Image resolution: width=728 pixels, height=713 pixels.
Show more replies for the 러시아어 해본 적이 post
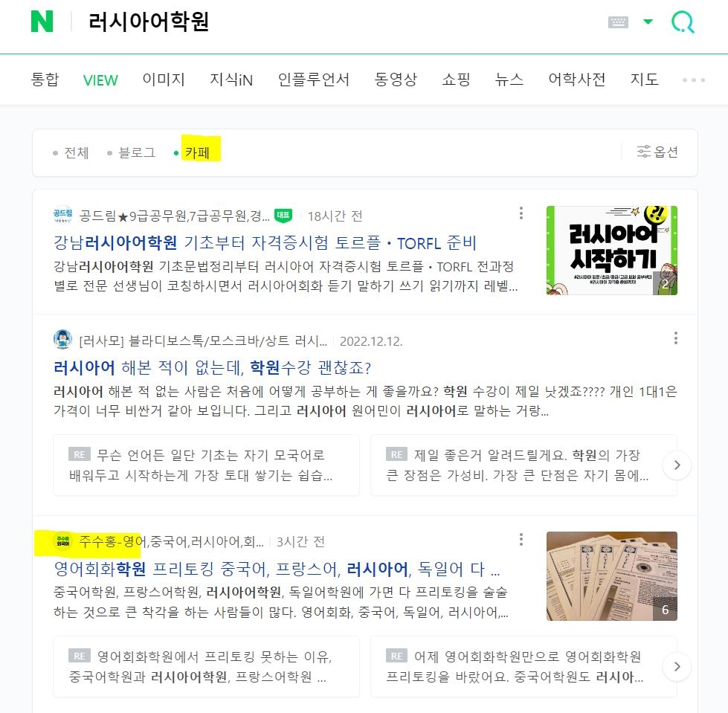(x=677, y=465)
